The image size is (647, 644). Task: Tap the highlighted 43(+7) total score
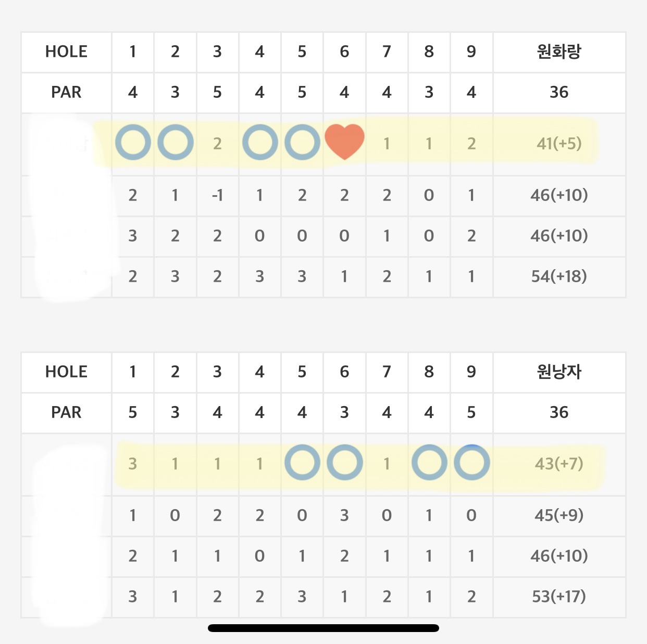559,463
